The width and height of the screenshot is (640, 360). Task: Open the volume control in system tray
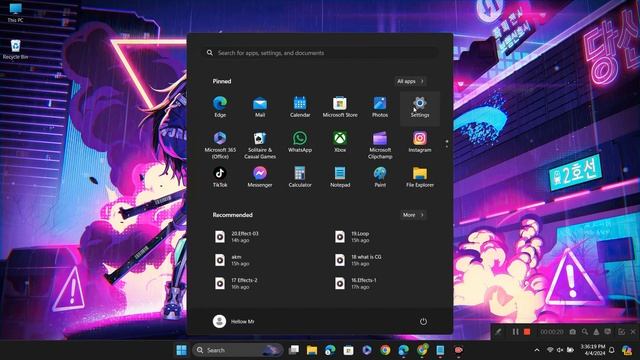pyautogui.click(x=560, y=350)
